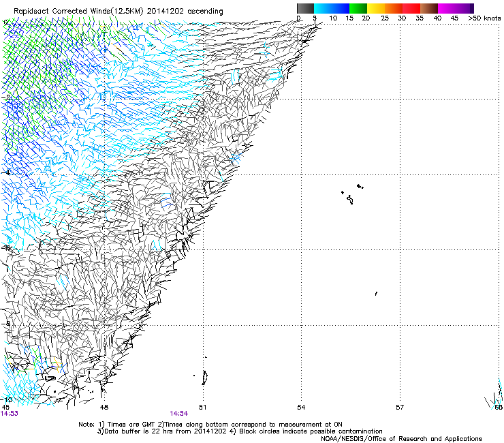Click the latitude label '-8'
The image size is (504, 443).
pyautogui.click(x=6, y=324)
